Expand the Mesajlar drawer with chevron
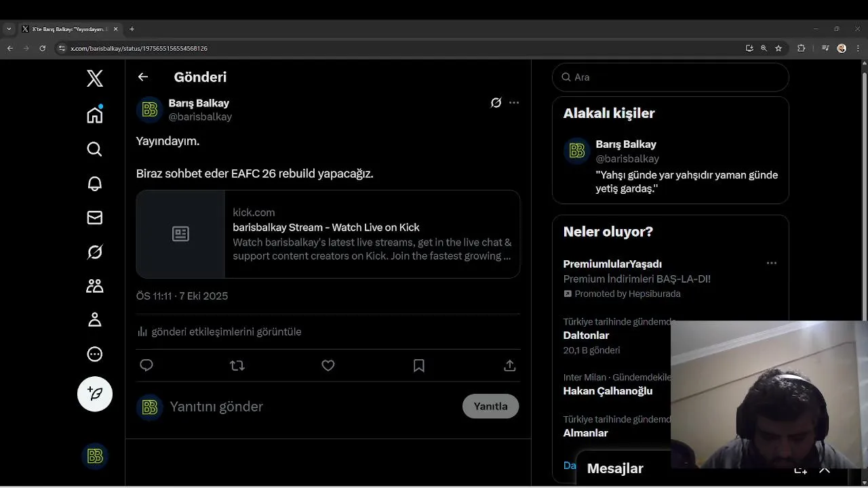The width and height of the screenshot is (868, 488). pyautogui.click(x=825, y=469)
